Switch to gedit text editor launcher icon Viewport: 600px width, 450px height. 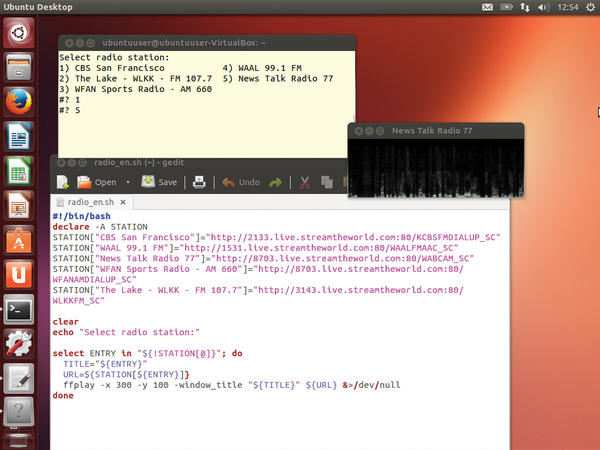[x=18, y=378]
